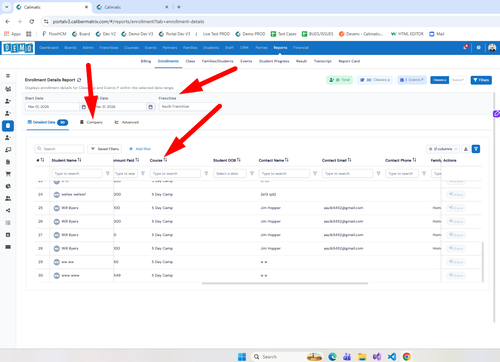The width and height of the screenshot is (500, 362).
Task: Select the Detailed Data tab
Action: click(48, 122)
